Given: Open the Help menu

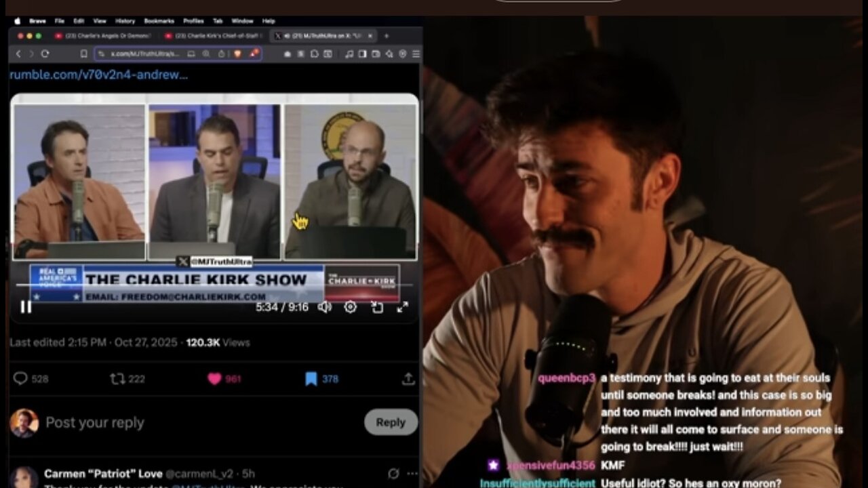Looking at the screenshot, I should 269,21.
